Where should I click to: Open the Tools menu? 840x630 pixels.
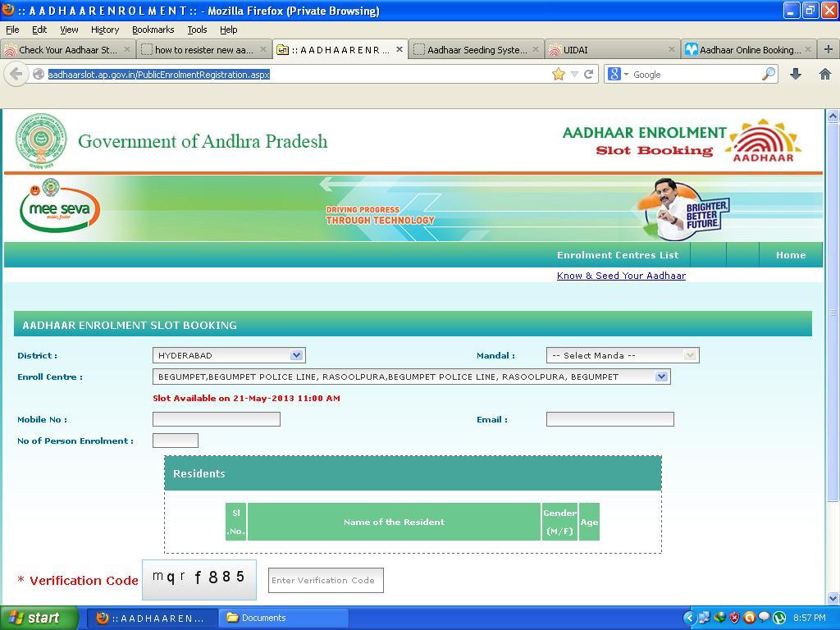pyautogui.click(x=197, y=30)
